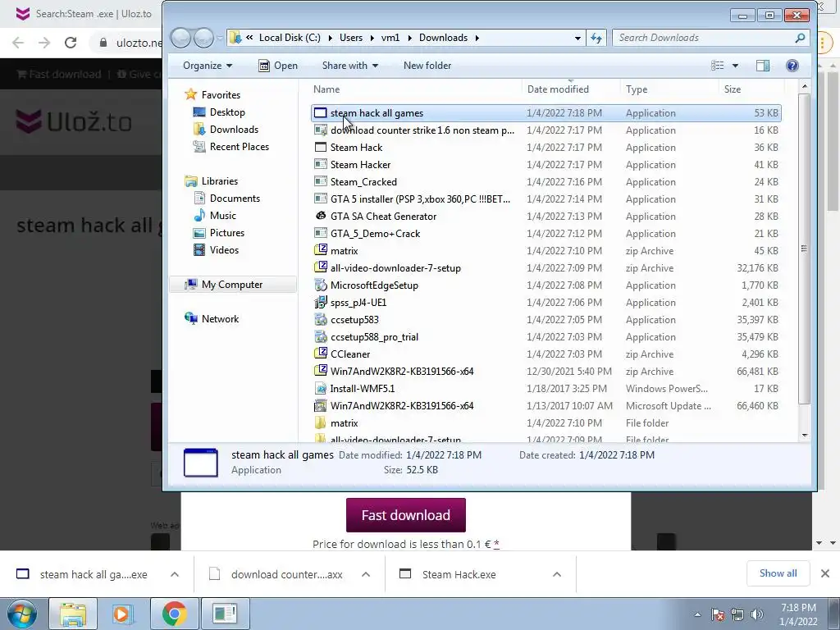Click the CCleaner zip archive icon
Viewport: 840px width, 630px height.
[321, 354]
